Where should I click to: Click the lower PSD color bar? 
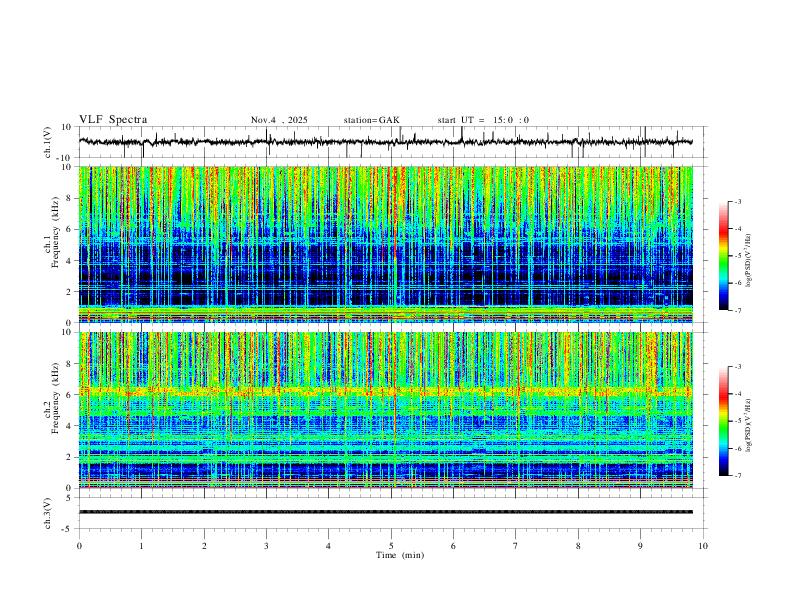click(724, 421)
